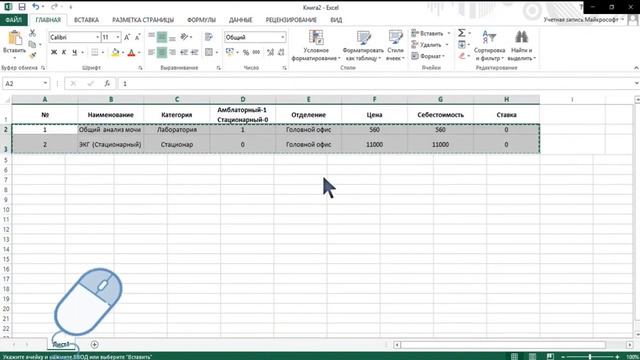The image size is (640, 360).
Task: Click the Paste (Вставить) clipboard icon
Action: (x=15, y=38)
